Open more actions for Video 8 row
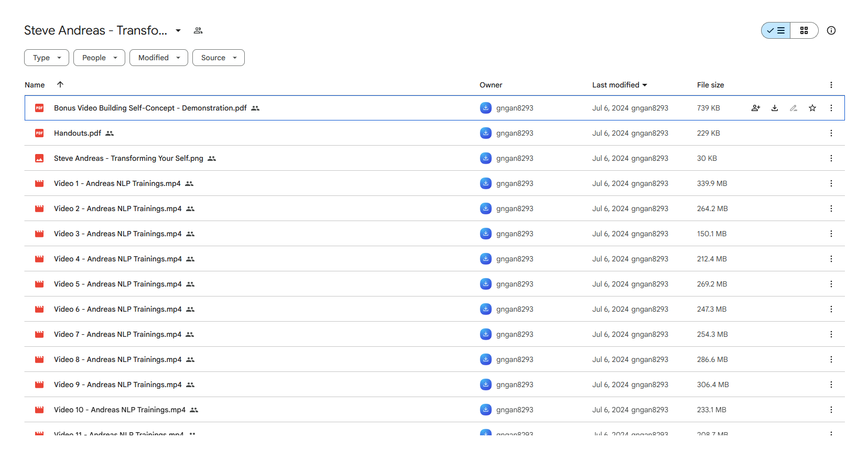The image size is (868, 461). tap(831, 359)
